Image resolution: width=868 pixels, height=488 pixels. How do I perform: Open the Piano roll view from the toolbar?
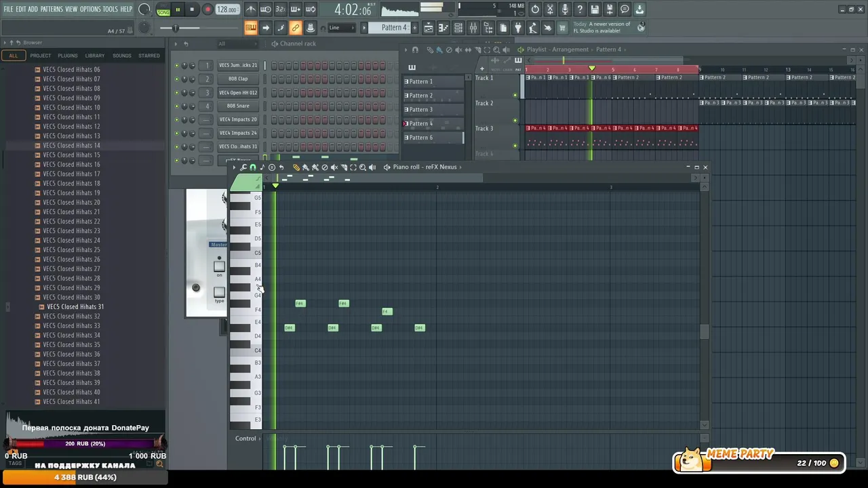coord(443,28)
